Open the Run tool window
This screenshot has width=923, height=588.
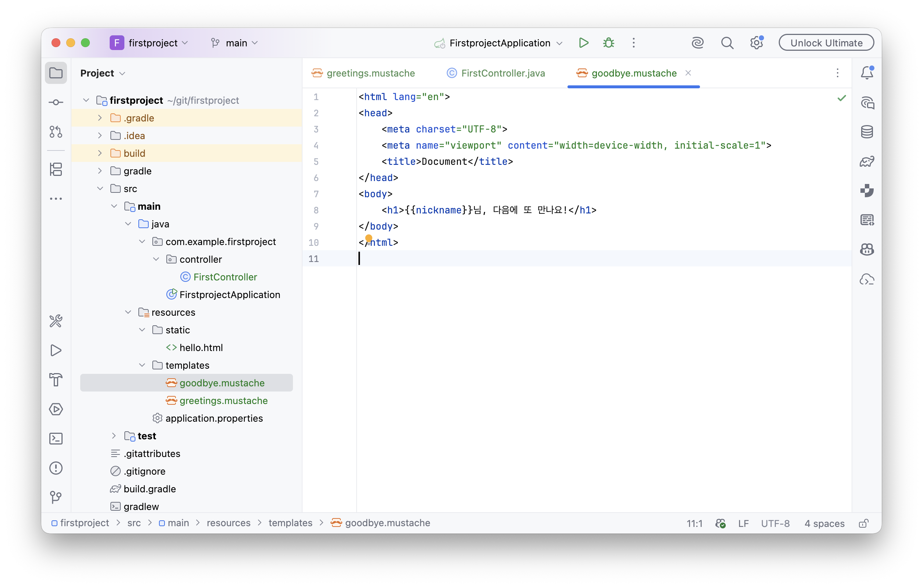tap(56, 350)
